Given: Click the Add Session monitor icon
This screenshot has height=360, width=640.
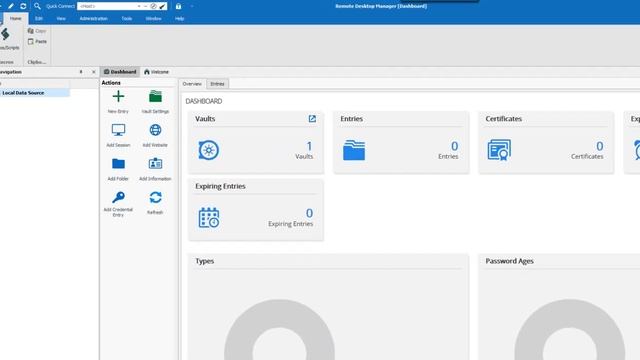Looking at the screenshot, I should point(118,130).
